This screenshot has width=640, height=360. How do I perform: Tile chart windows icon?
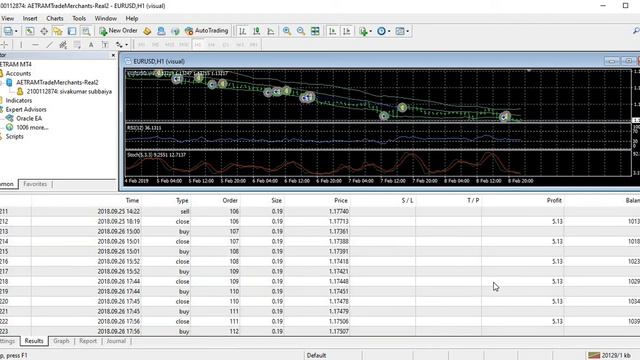point(315,31)
